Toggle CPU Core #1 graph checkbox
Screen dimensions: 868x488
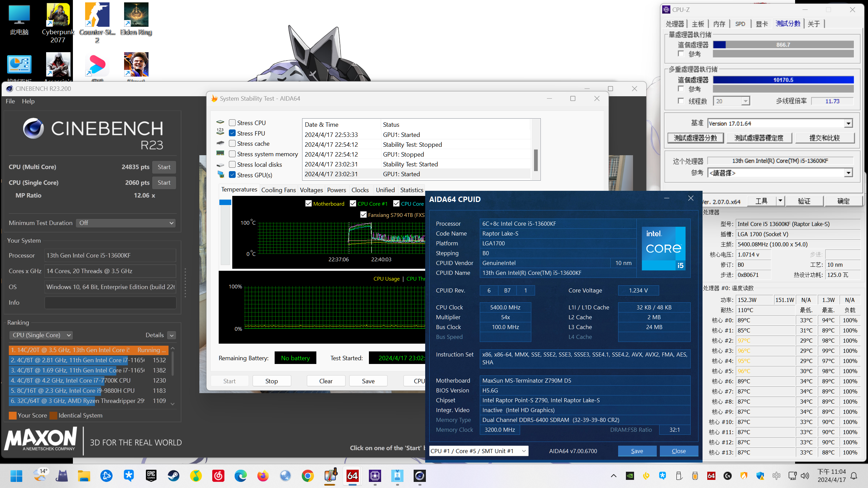click(x=353, y=204)
